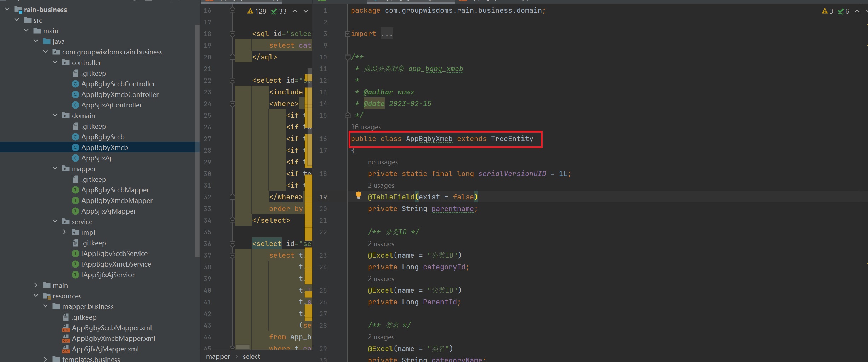Screen dimensions: 868x362
Task: Click the typo checkmark icon showing 33
Action: [x=274, y=11]
